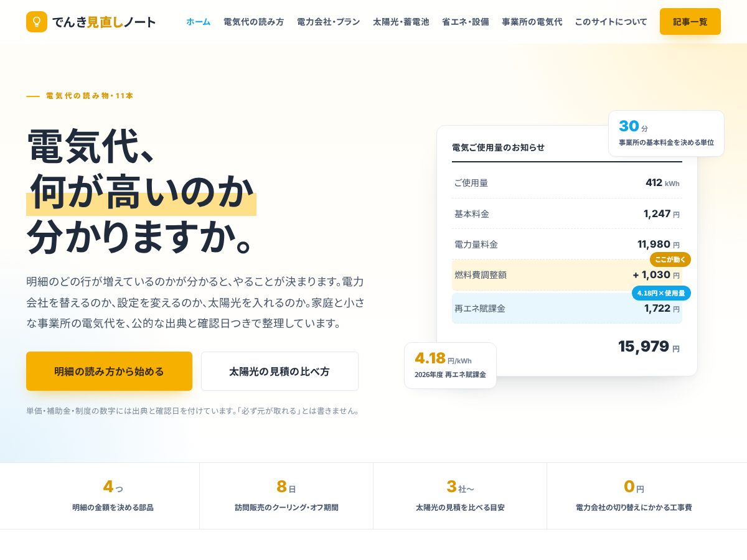Screen dimensions: 747x560
Task: Open the このサイトについて nav item
Action: coord(611,22)
